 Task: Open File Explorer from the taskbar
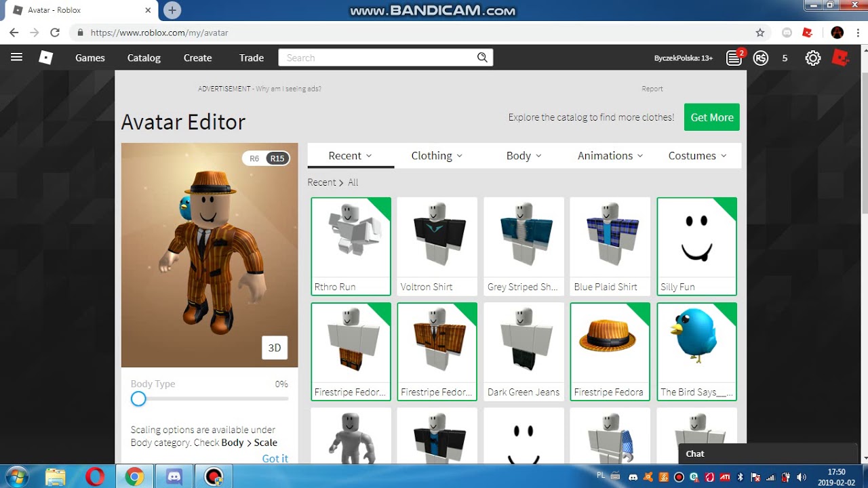tap(56, 476)
